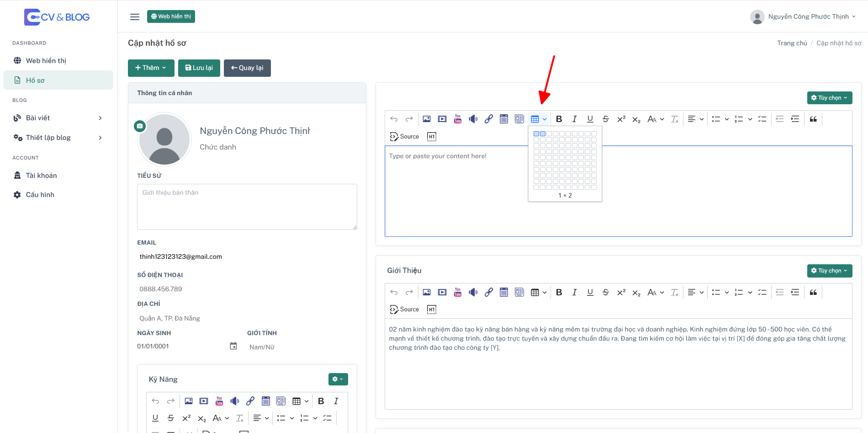Click the Giới tính input field
The width and height of the screenshot is (868, 433).
coord(302,347)
